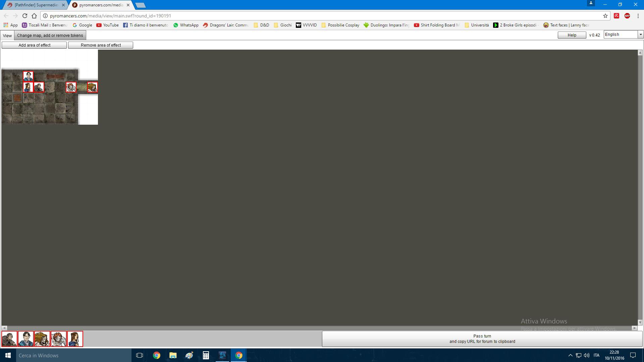Click the dark-haired man token on the map
The height and width of the screenshot is (362, 644).
[28, 76]
